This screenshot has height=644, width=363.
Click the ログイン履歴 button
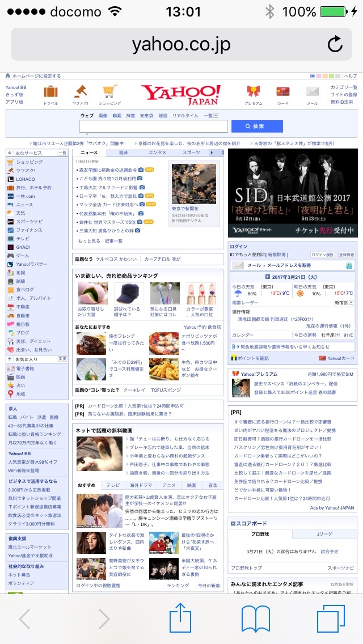[322, 256]
